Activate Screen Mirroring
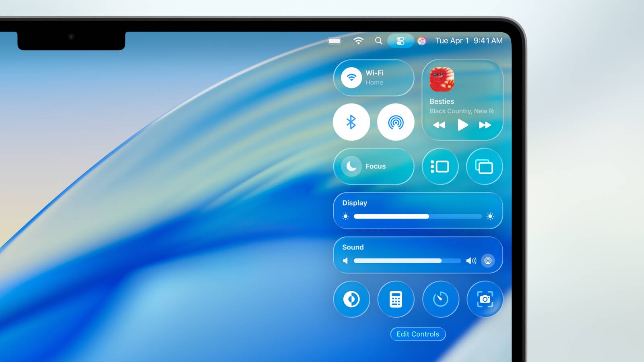Viewport: 644px width, 362px height. (484, 167)
